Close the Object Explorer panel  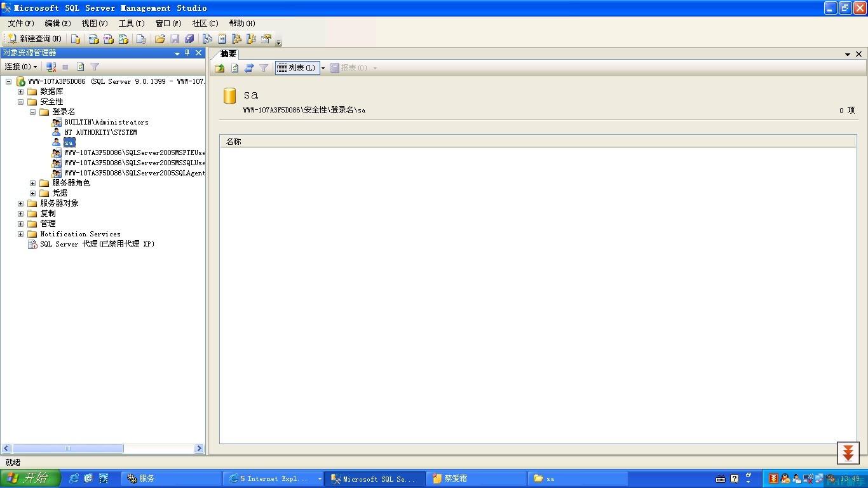(199, 53)
